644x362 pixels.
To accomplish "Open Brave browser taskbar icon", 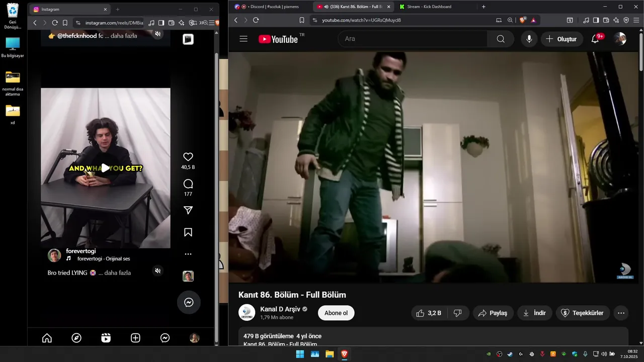I will click(x=344, y=354).
